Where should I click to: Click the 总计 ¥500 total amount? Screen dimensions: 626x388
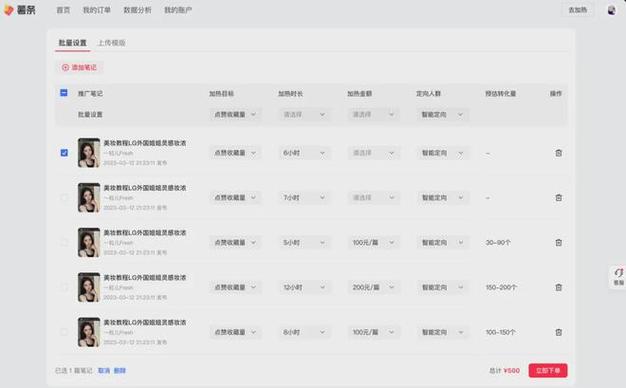pyautogui.click(x=505, y=371)
